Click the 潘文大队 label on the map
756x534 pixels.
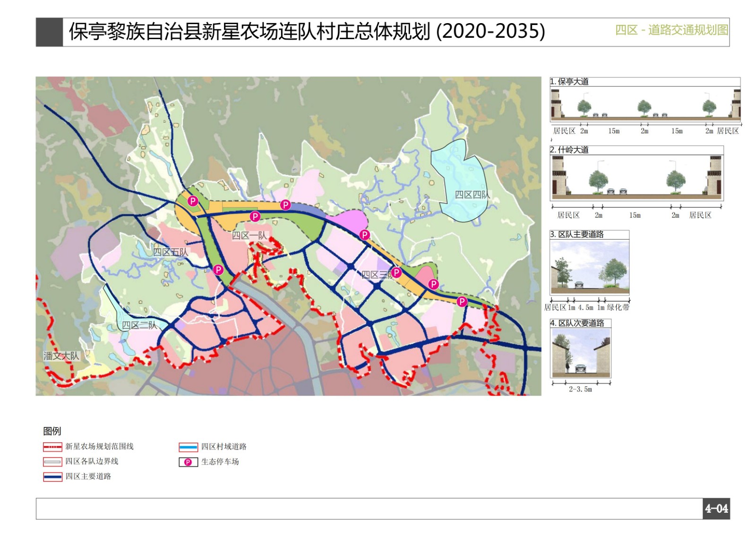pyautogui.click(x=61, y=356)
